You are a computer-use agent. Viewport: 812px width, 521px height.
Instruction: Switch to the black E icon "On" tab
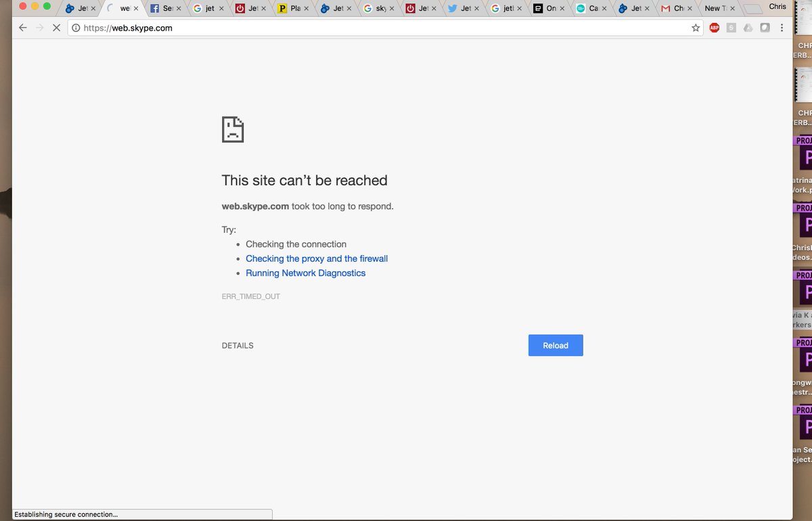pos(549,9)
